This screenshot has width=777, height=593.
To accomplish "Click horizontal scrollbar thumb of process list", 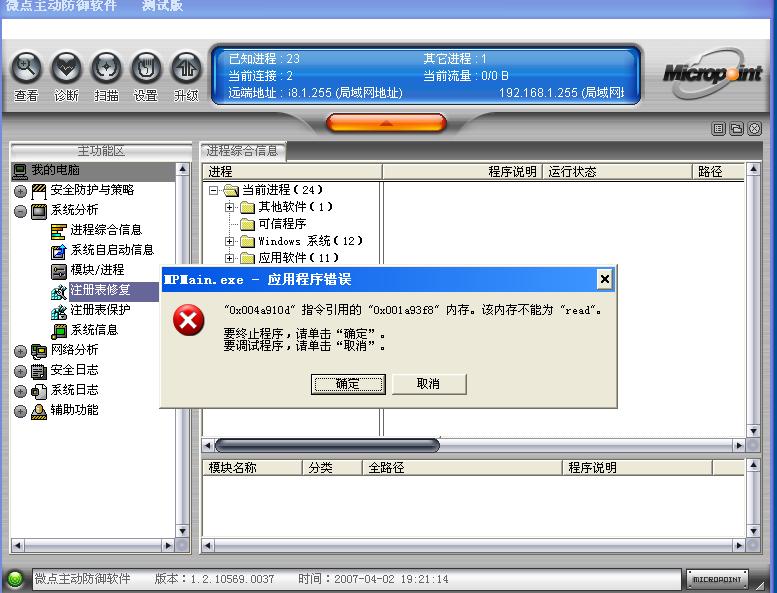I will point(327,445).
